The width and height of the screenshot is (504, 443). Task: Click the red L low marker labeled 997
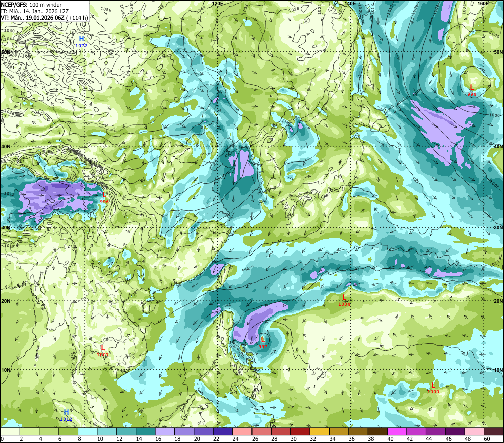tap(262, 340)
